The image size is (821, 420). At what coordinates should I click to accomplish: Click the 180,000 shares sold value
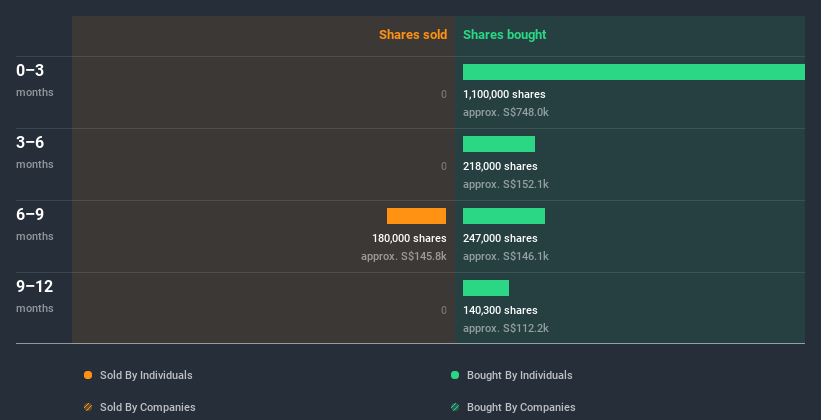[409, 238]
